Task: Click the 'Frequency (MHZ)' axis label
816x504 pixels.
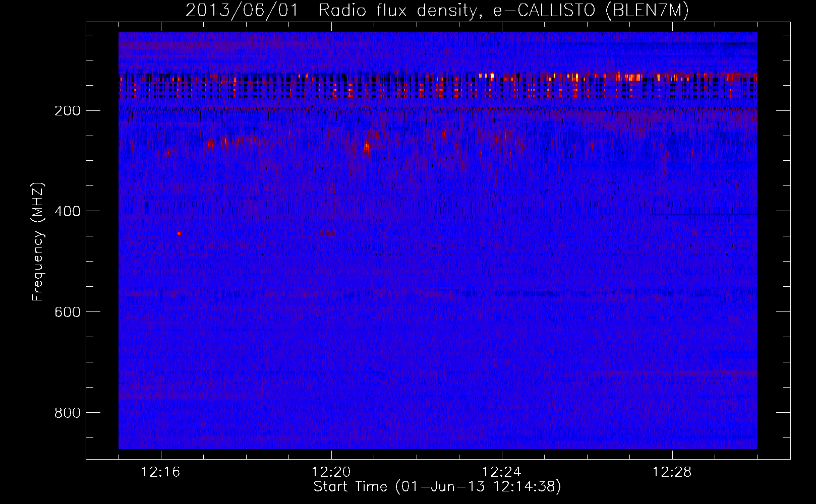Action: pyautogui.click(x=38, y=241)
